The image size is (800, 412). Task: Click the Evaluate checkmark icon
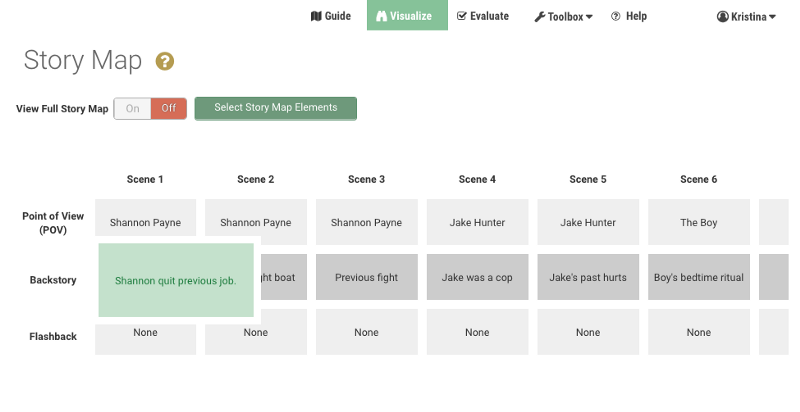point(461,16)
